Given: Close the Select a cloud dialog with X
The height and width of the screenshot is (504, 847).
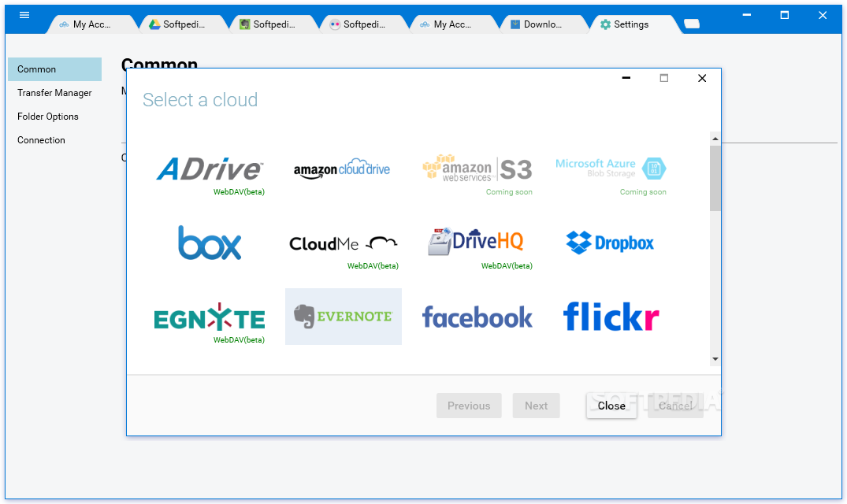Looking at the screenshot, I should click(x=702, y=78).
